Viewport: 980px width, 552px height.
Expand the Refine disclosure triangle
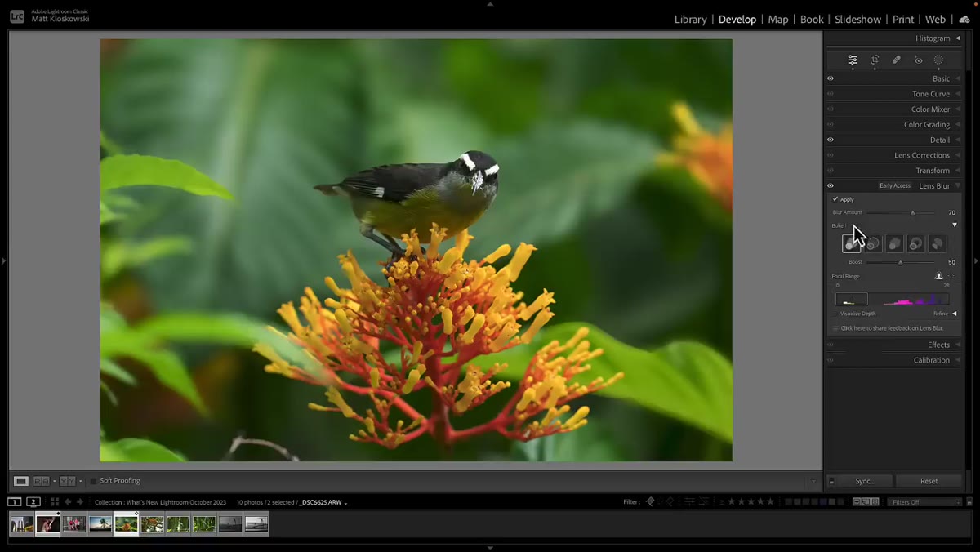[x=954, y=314]
